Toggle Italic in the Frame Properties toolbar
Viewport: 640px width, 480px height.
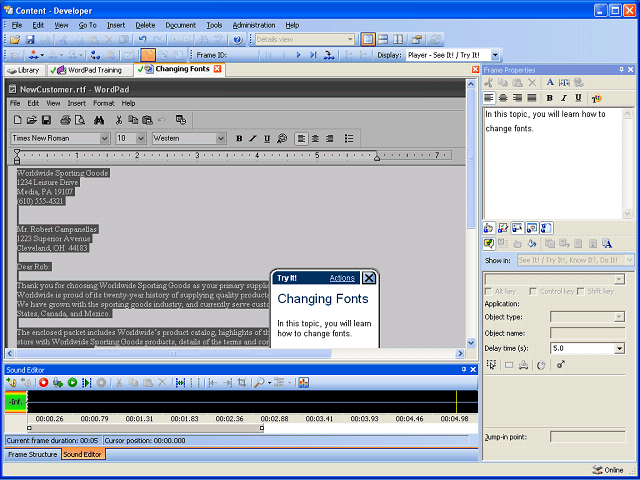point(564,98)
